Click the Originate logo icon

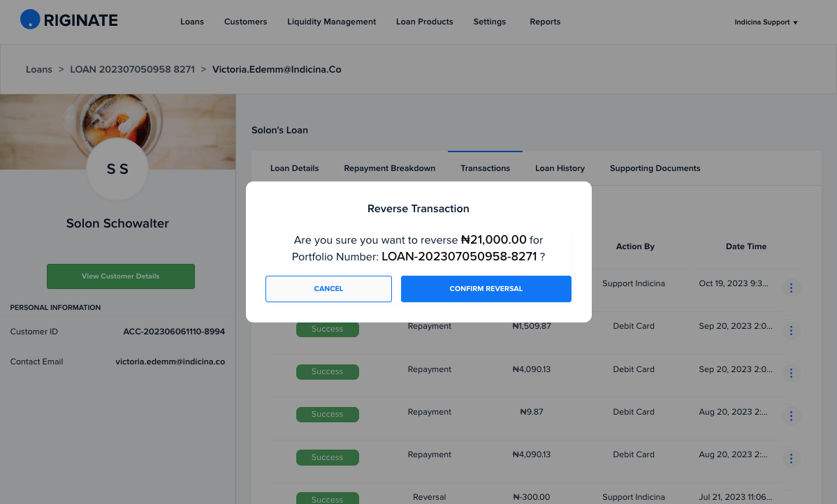coord(31,20)
